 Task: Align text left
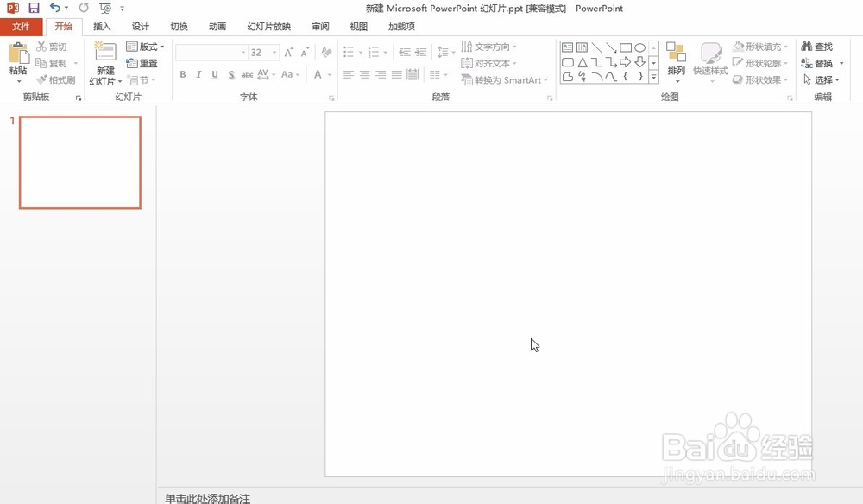(349, 74)
